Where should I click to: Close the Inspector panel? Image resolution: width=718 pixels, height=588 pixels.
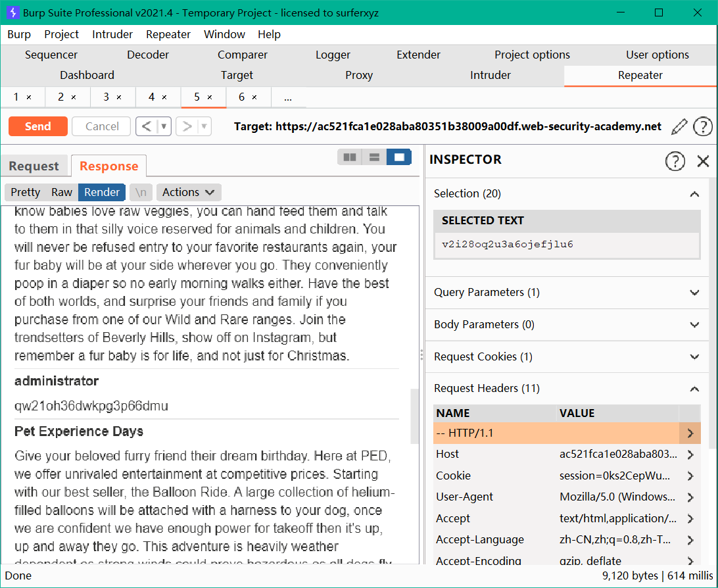coord(703,160)
